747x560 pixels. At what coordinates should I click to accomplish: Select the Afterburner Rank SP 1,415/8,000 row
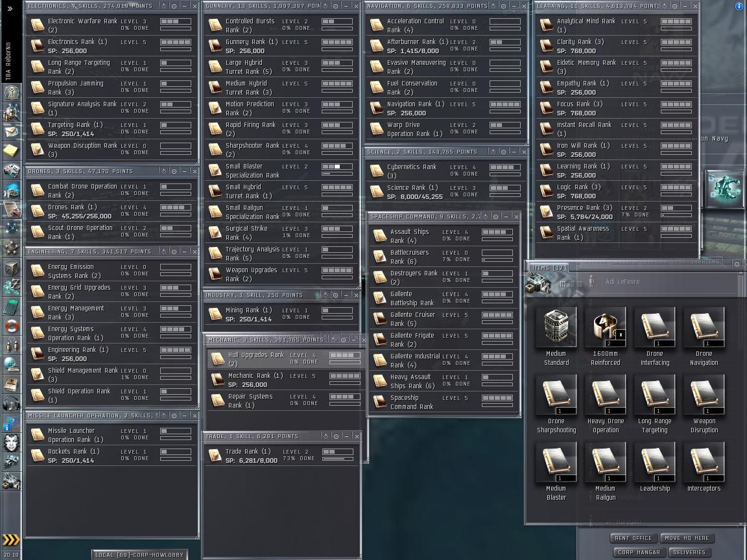(x=446, y=46)
